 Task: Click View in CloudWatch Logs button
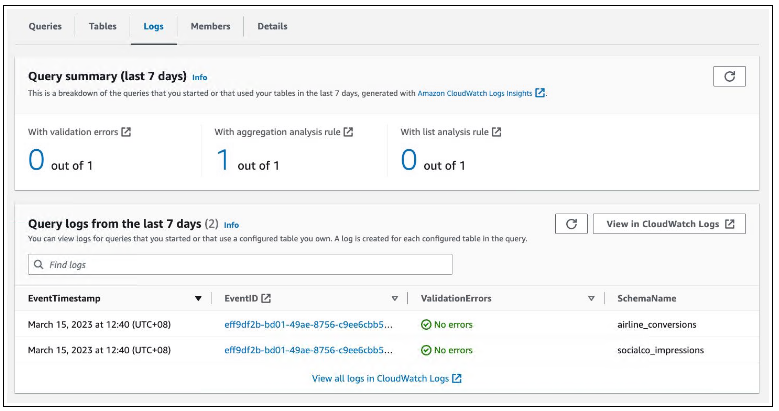pos(669,224)
